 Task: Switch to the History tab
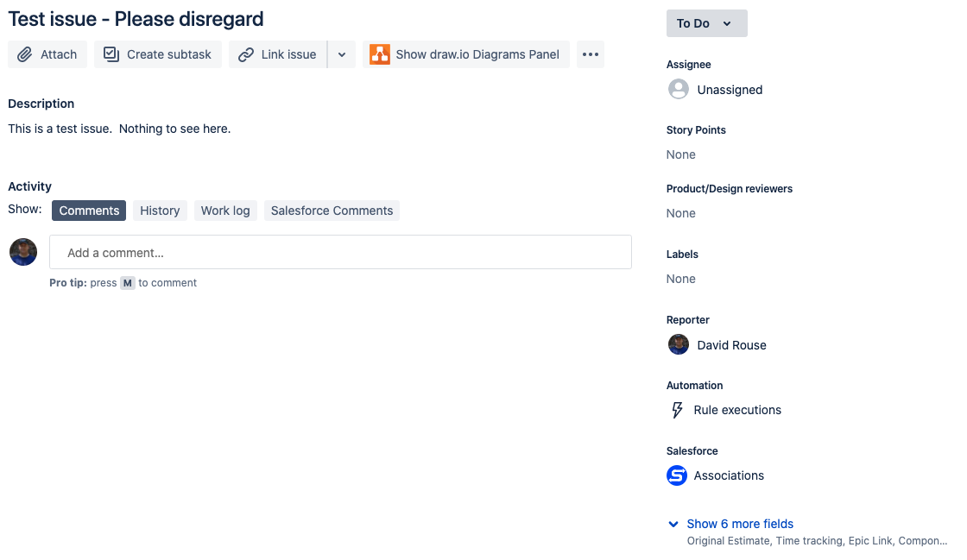click(x=159, y=210)
